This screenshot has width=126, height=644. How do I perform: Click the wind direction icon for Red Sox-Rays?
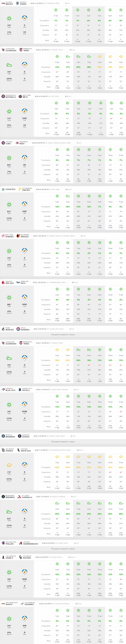25,298
